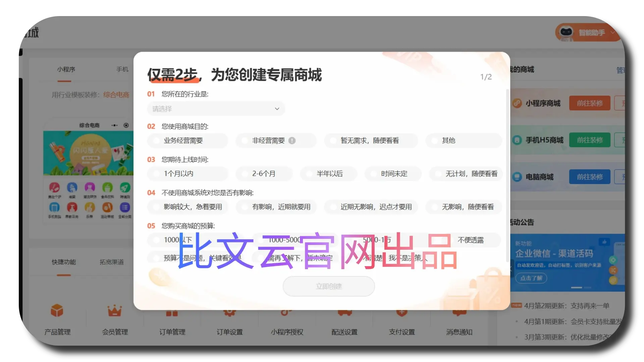
Task: Choose 半年以后 launch time
Action: tap(328, 174)
